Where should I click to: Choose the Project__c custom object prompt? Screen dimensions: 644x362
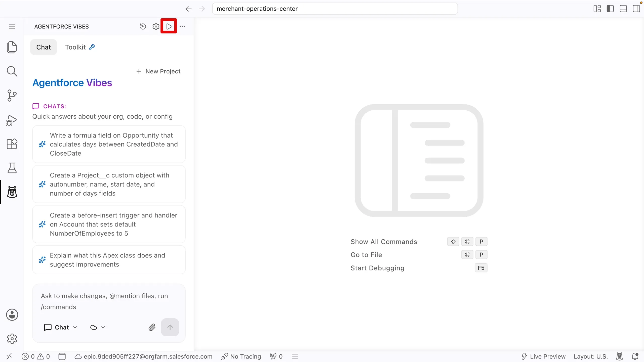(x=109, y=184)
